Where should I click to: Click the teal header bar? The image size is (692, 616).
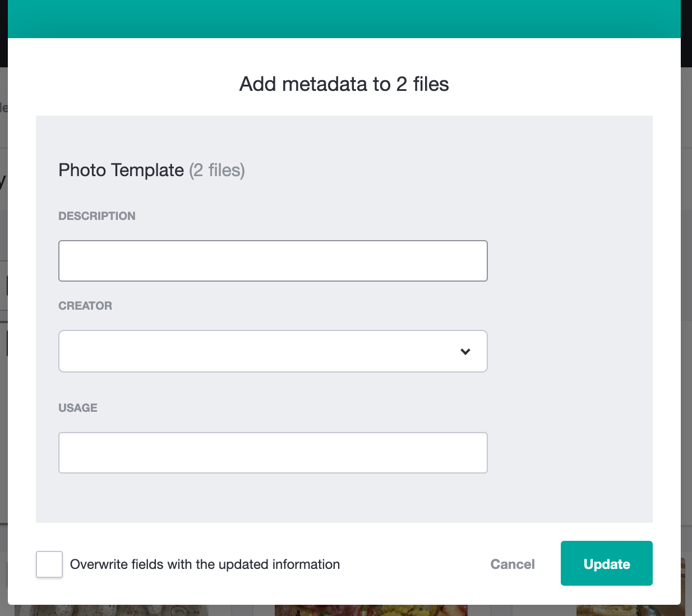(344, 19)
